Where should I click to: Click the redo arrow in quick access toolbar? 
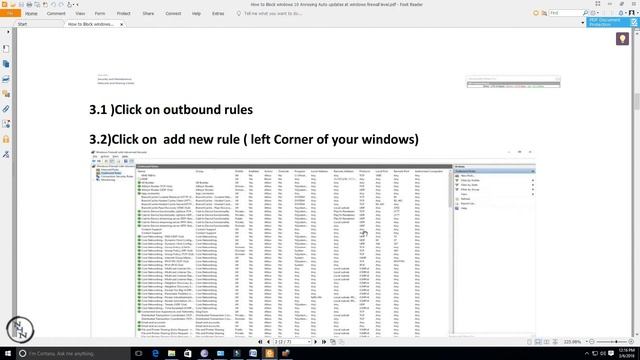[x=61, y=4]
